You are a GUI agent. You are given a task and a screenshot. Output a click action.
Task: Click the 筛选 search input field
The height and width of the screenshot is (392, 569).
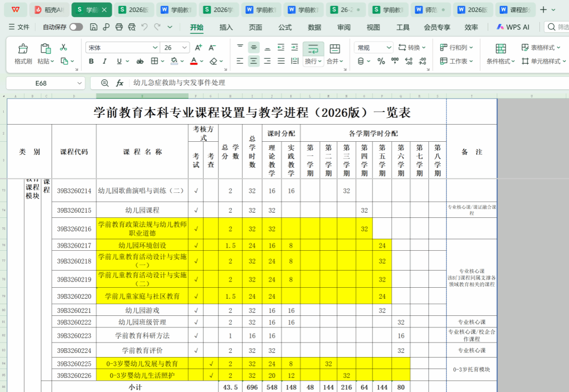[557, 27]
